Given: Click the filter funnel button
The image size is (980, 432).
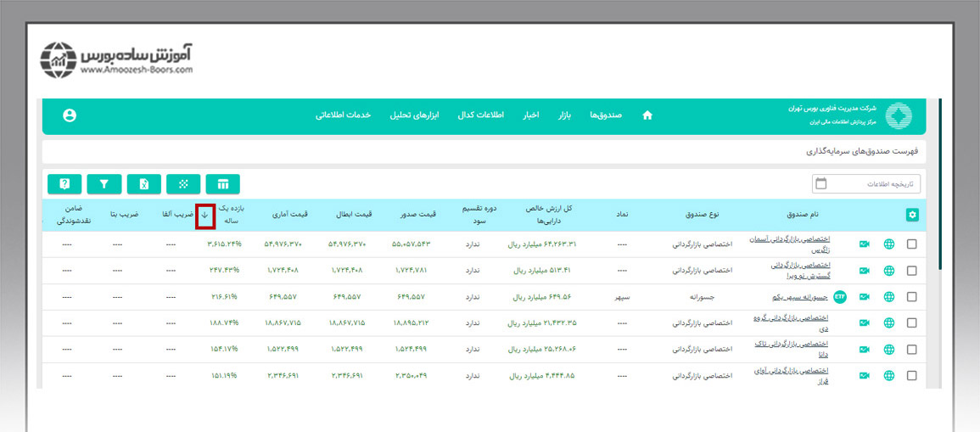Looking at the screenshot, I should pyautogui.click(x=104, y=183).
